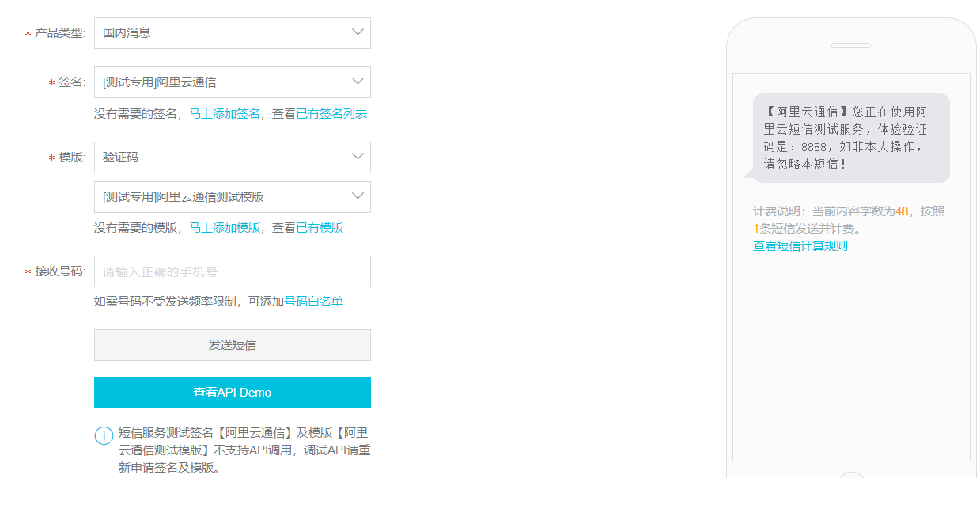This screenshot has width=980, height=505.
Task: Click the 产品类型 field label
Action: [59, 33]
